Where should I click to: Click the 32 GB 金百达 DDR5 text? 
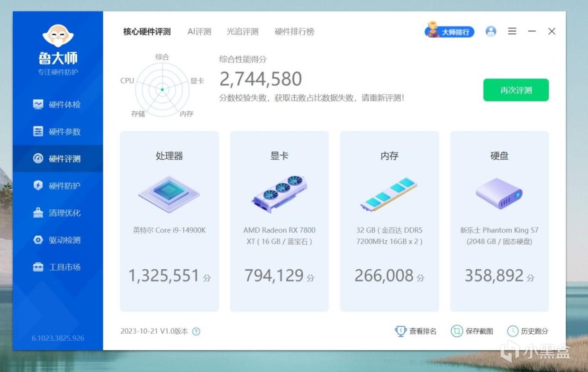click(389, 236)
